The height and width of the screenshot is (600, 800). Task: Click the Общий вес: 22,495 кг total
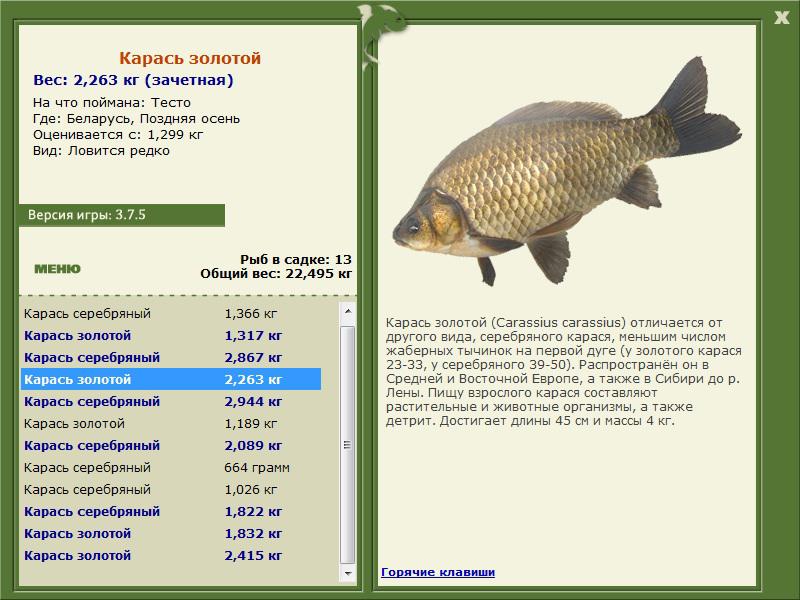click(x=276, y=273)
